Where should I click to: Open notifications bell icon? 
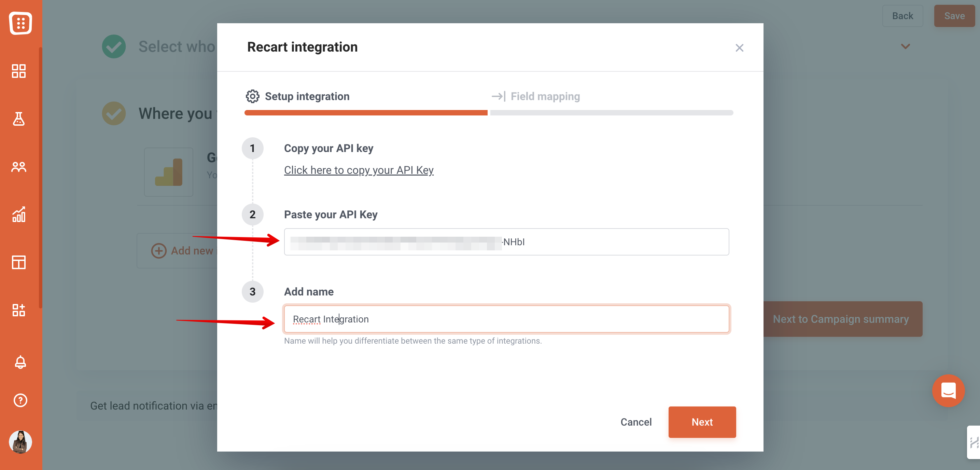pos(20,362)
